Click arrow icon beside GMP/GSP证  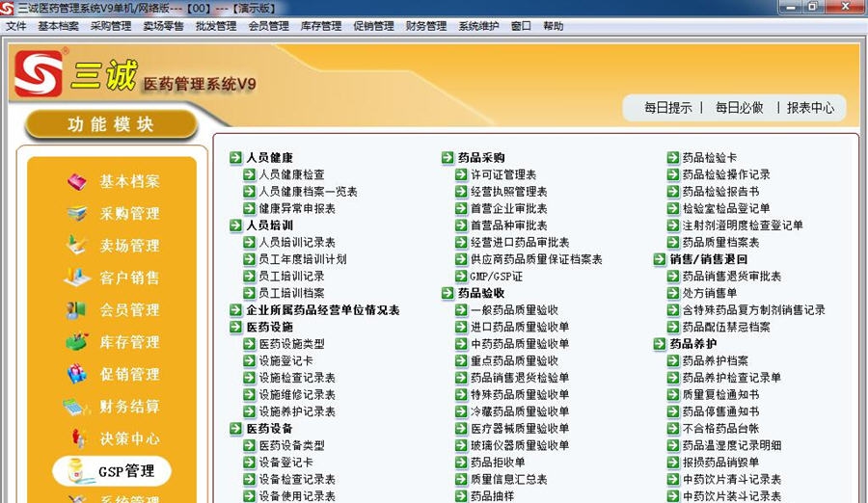coord(461,277)
